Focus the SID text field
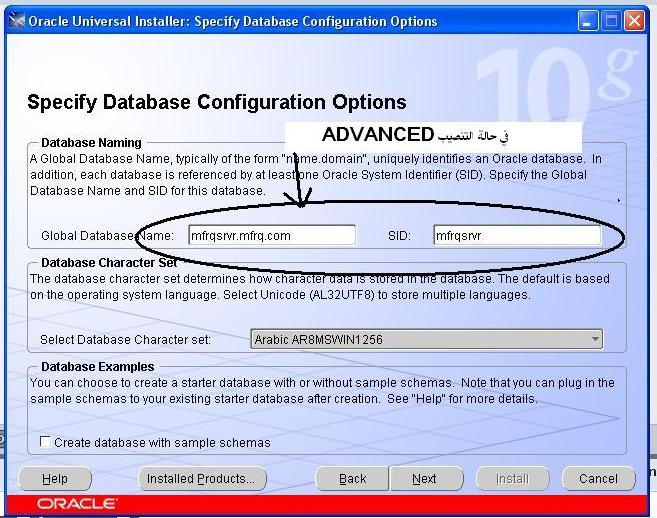Screen dimensions: 657x518 click(x=516, y=235)
